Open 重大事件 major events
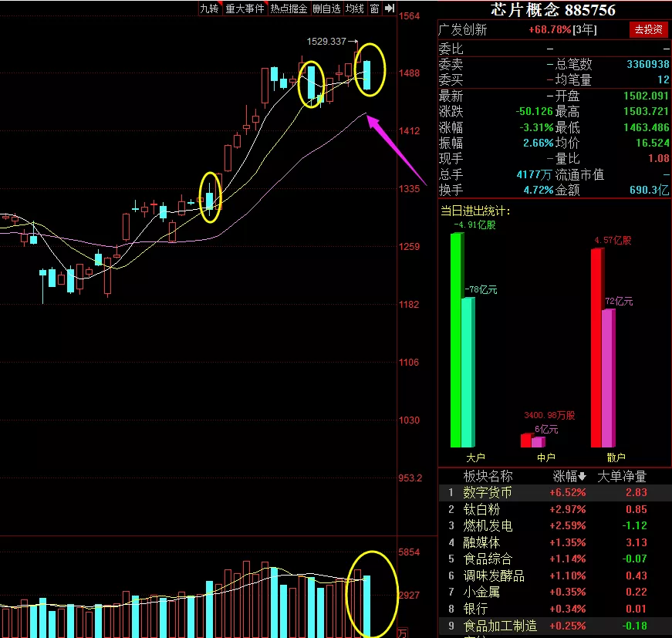Screen dimensions: 672x638 (245, 8)
